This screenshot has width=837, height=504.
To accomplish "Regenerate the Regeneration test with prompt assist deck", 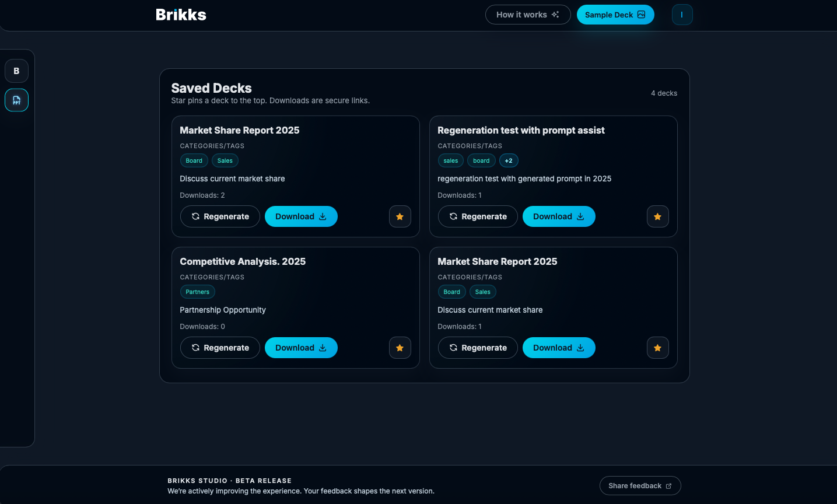I will (478, 216).
